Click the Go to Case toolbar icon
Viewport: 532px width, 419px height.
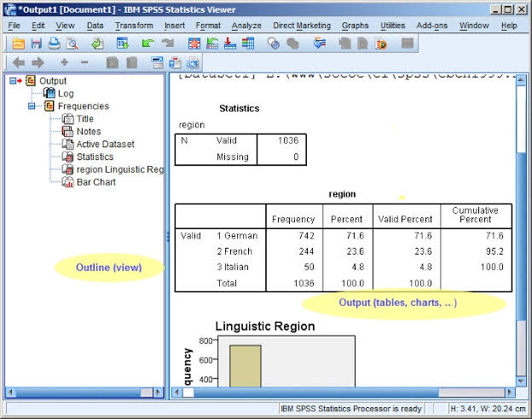click(212, 43)
